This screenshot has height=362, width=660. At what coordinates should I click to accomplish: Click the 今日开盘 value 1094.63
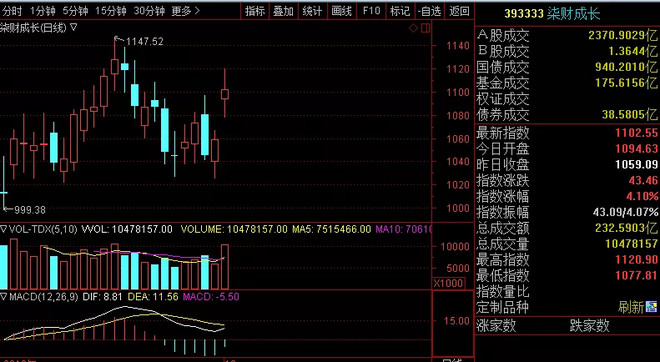click(636, 149)
